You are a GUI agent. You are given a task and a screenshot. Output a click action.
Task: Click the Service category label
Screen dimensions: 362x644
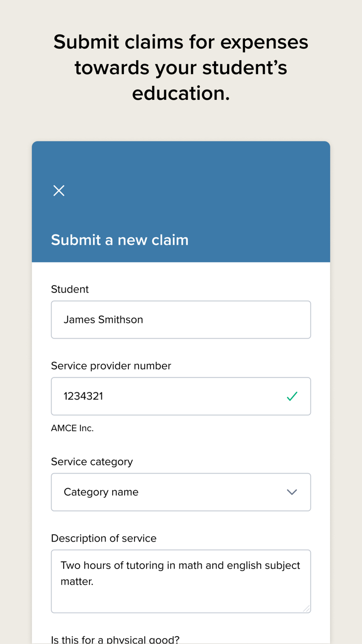tap(92, 462)
